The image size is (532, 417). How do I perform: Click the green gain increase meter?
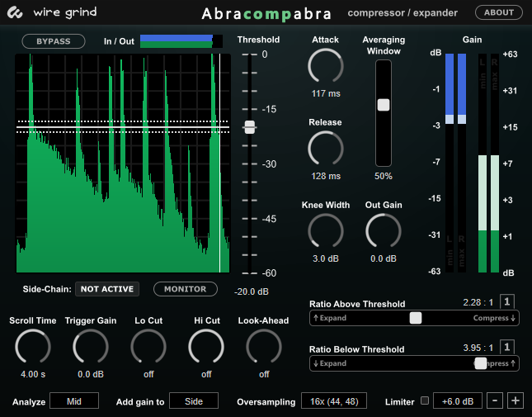488,163
